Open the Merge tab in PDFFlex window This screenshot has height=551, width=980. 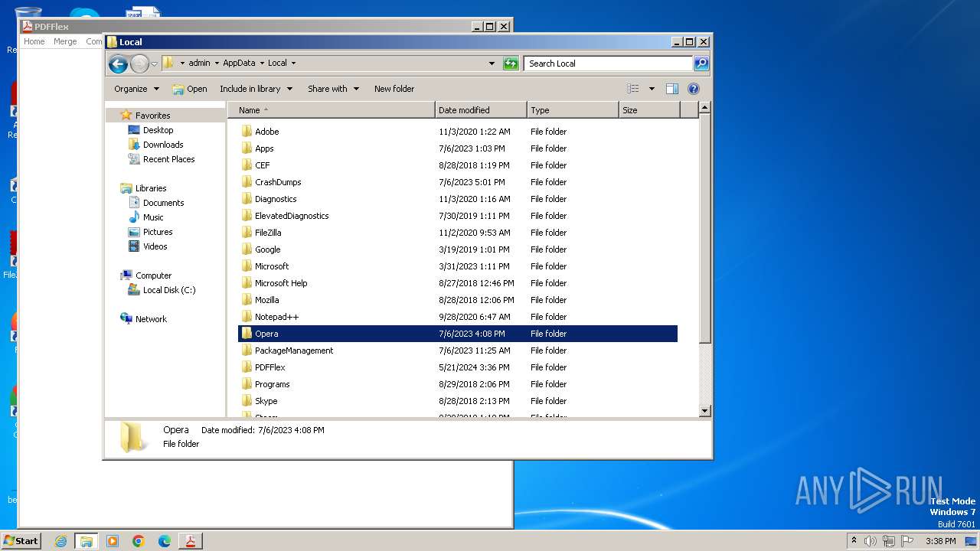pyautogui.click(x=65, y=41)
